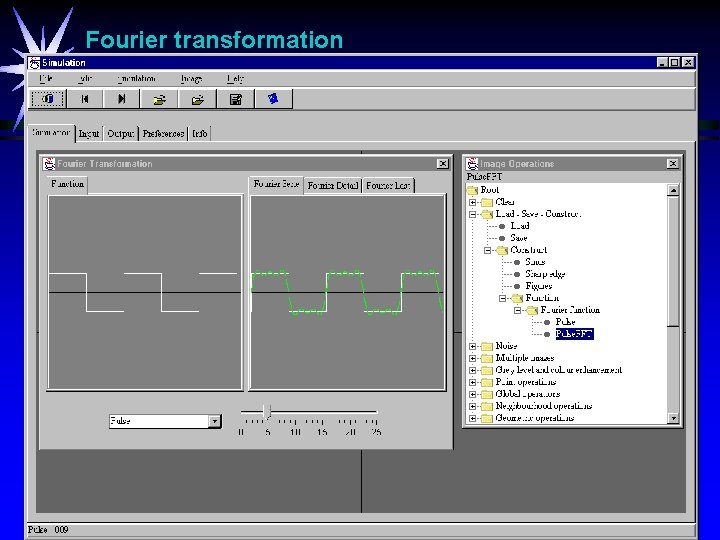Click the first toolbar button with dotted outline
The width and height of the screenshot is (720, 540).
tap(48, 99)
